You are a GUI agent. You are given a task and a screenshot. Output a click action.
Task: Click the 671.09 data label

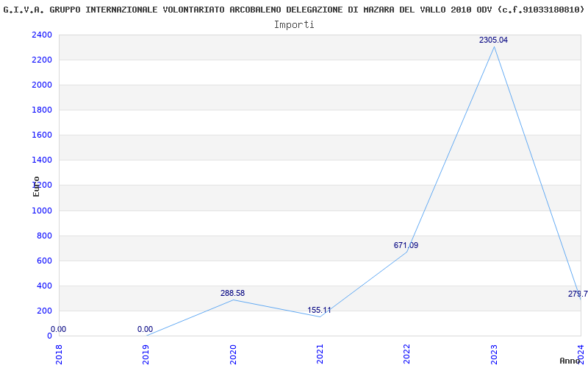406,246
